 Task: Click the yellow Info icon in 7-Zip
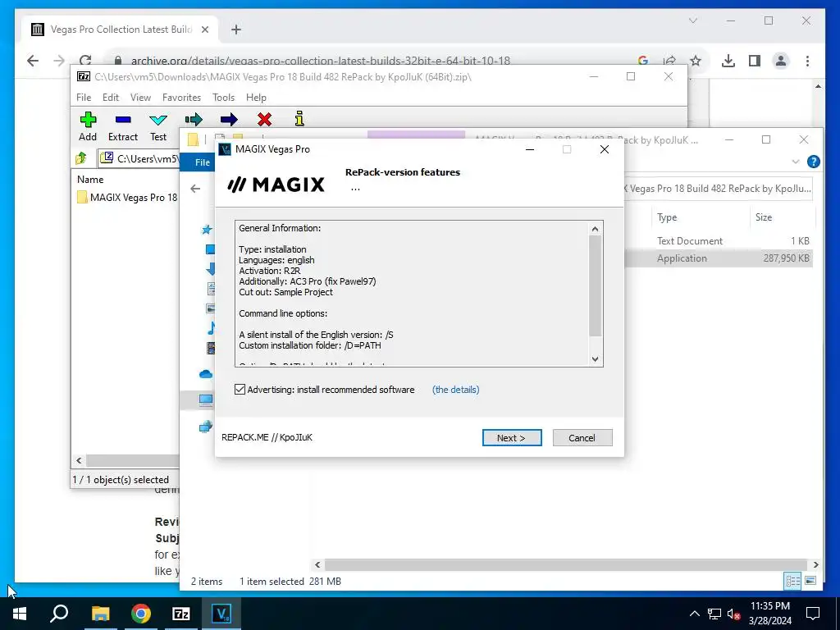[299, 118]
